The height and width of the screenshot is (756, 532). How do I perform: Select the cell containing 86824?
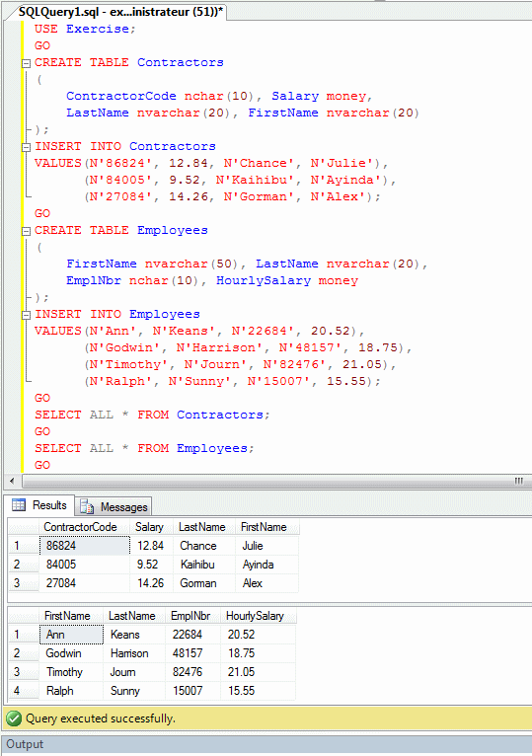(85, 546)
